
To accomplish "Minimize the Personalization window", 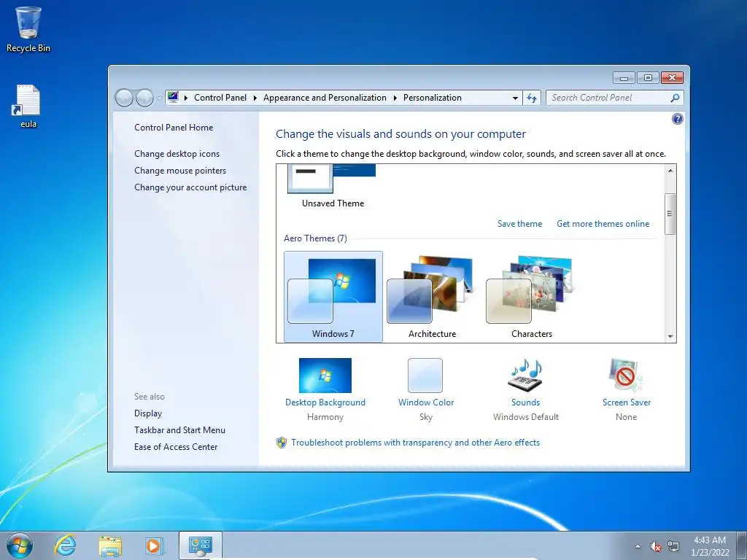I will 624,77.
